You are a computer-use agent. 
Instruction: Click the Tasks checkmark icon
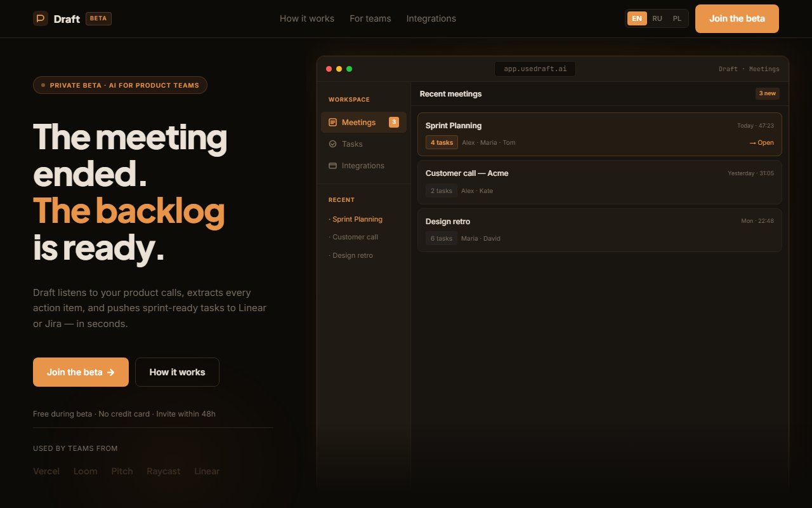332,144
